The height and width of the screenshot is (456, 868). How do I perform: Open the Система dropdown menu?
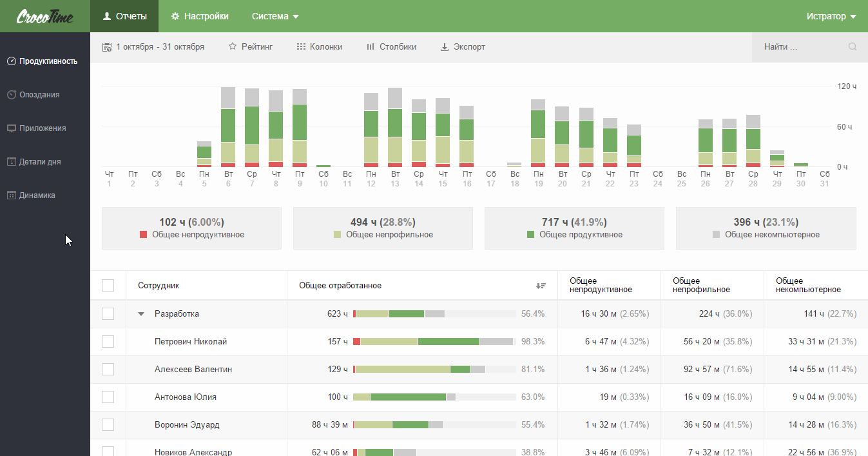275,16
